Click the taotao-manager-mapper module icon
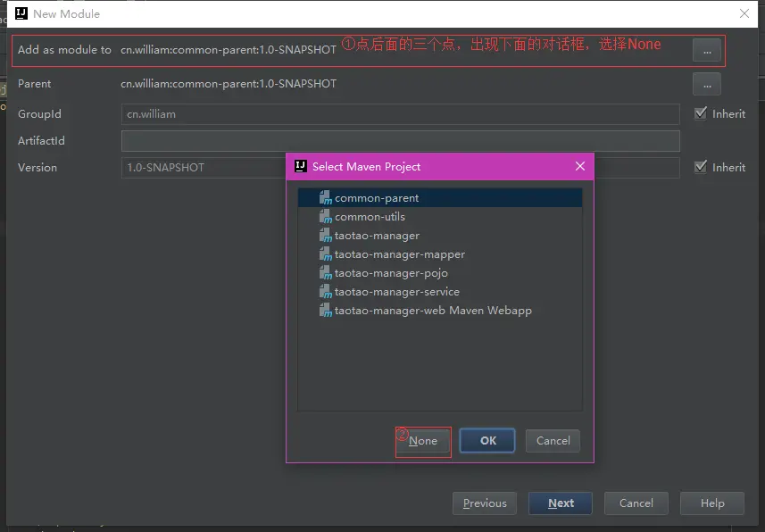The width and height of the screenshot is (765, 532). pyautogui.click(x=326, y=254)
